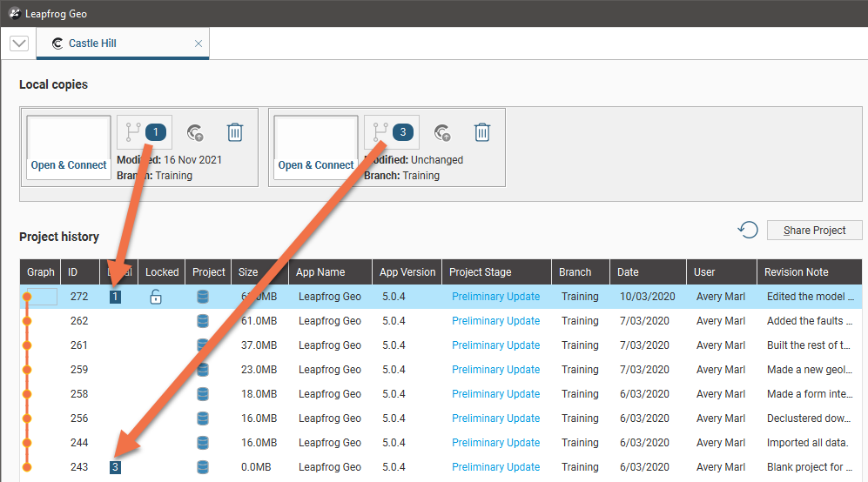This screenshot has height=482, width=868.
Task: Publish local copy modified 16 Nov 2021
Action: coord(195,133)
